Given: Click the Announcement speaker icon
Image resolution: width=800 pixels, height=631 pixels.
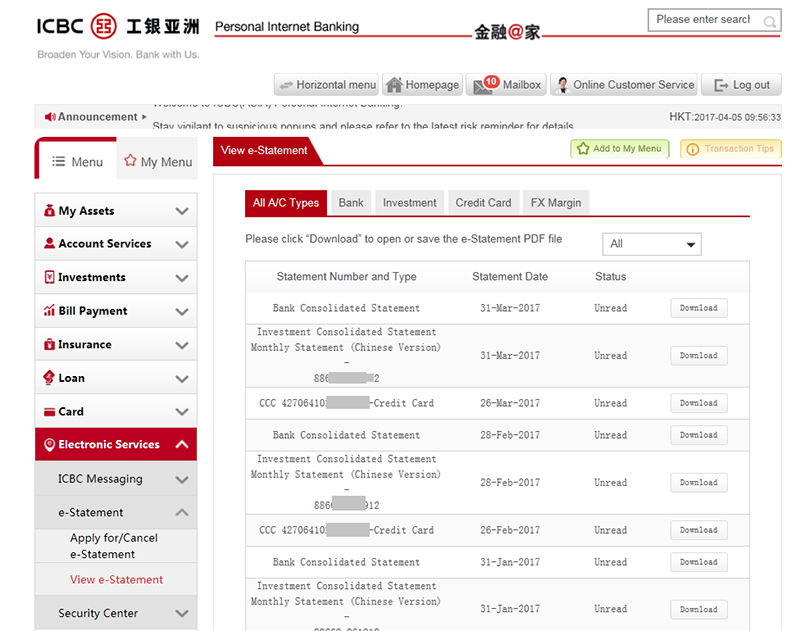Looking at the screenshot, I should point(50,117).
